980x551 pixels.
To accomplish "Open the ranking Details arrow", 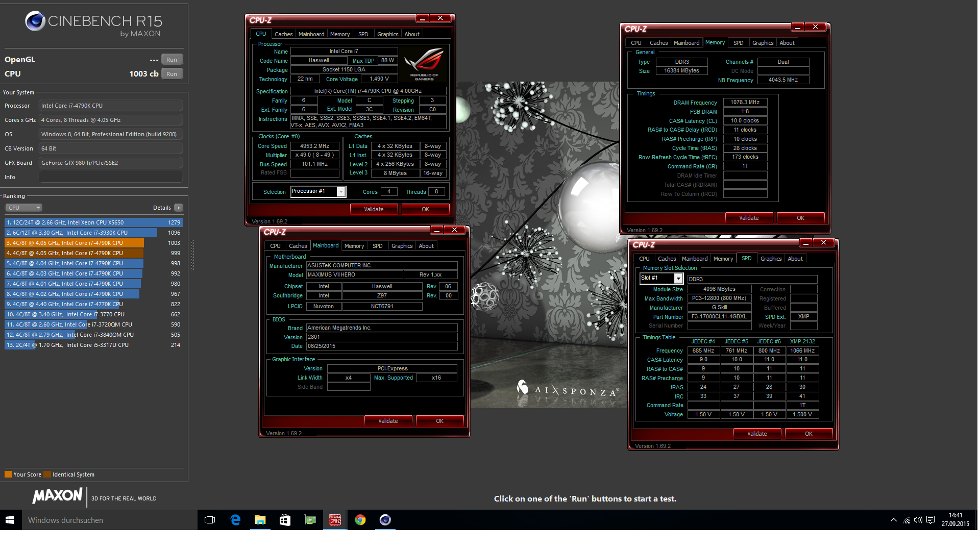I will click(x=178, y=208).
